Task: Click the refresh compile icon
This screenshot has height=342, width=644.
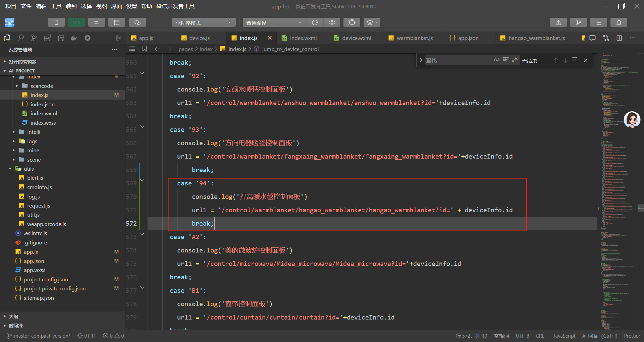Action: click(315, 22)
